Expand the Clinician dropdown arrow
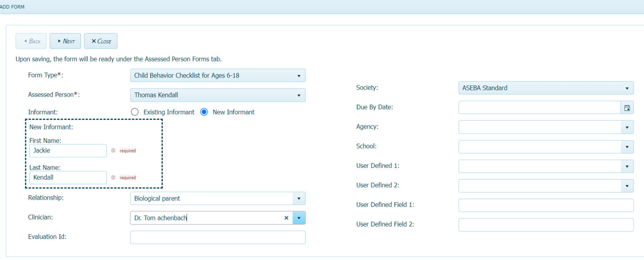This screenshot has height=260, width=644. pos(299,218)
